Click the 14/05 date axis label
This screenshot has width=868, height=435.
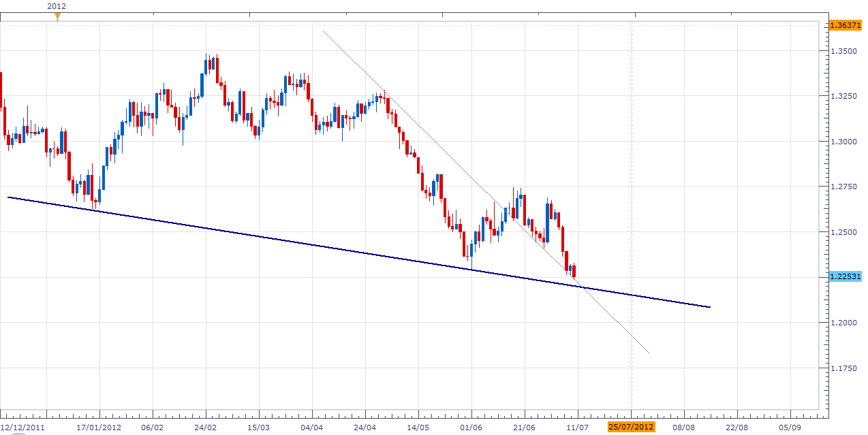click(418, 427)
